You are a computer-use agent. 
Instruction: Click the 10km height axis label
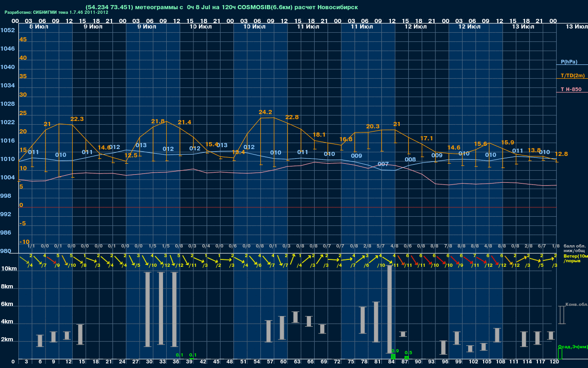click(x=9, y=269)
